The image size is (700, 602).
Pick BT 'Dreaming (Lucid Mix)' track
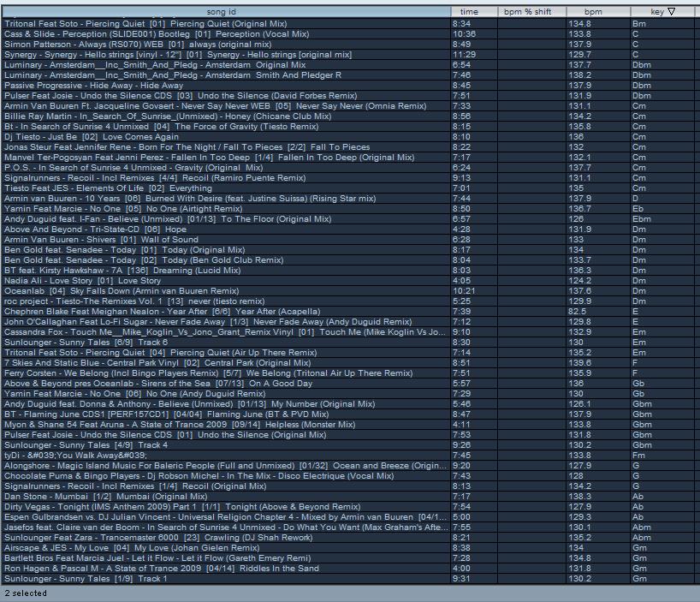pyautogui.click(x=348, y=271)
